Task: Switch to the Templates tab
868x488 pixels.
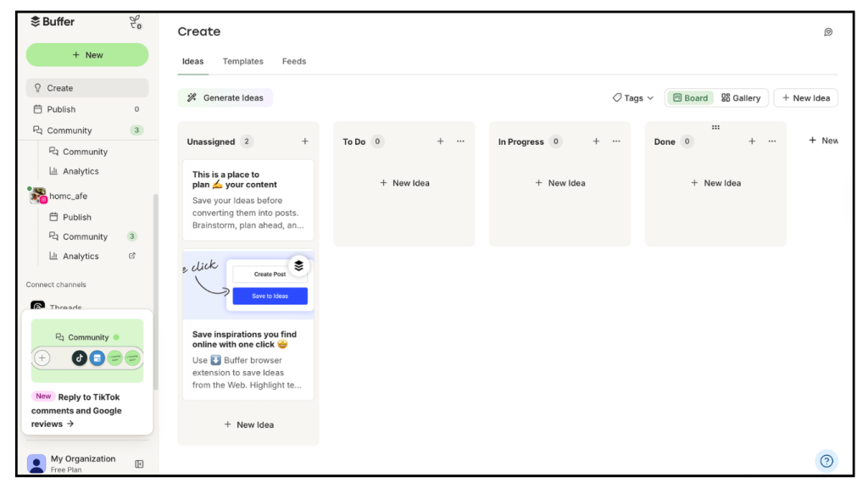Action: coord(242,61)
